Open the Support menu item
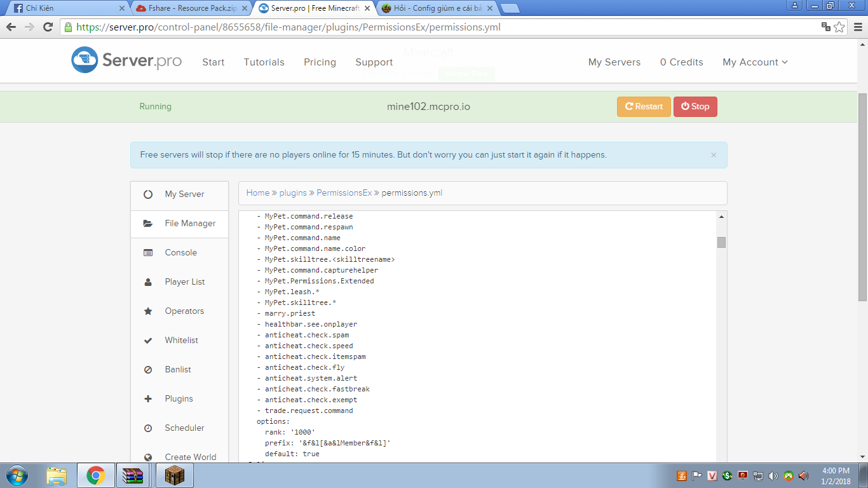868x488 pixels. point(374,62)
